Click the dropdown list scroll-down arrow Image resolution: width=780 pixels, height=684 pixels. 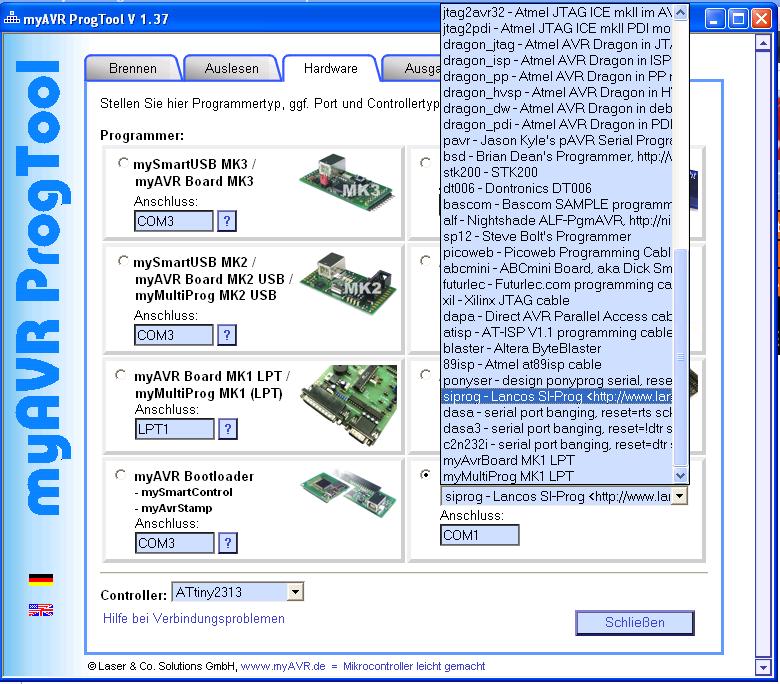click(681, 476)
